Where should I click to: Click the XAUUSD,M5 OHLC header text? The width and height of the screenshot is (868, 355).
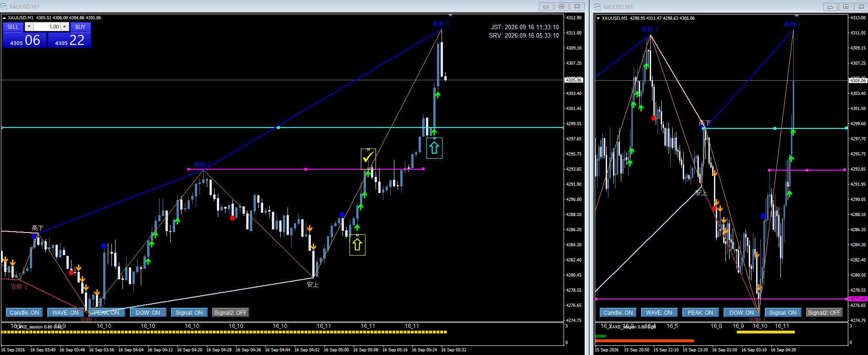[648, 18]
